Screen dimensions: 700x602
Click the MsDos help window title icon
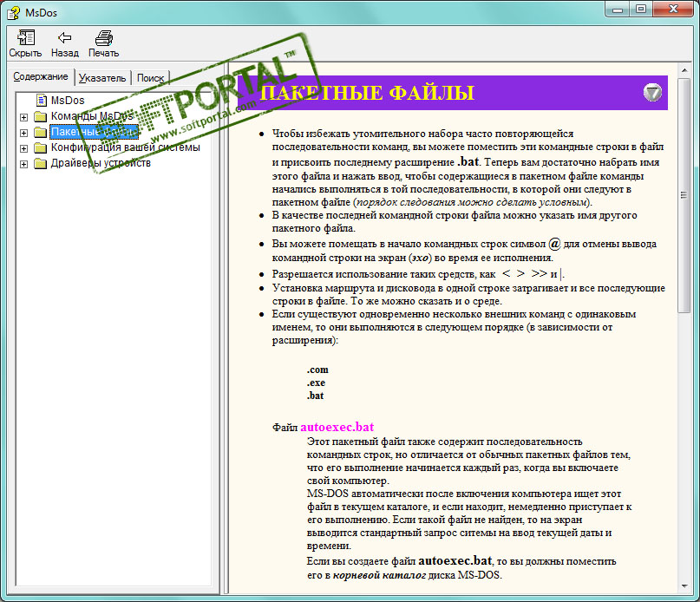click(14, 12)
